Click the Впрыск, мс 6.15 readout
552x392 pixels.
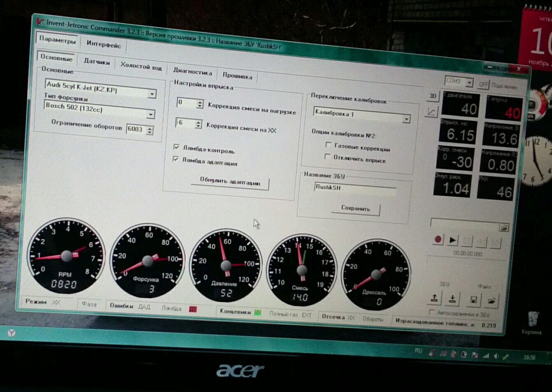pyautogui.click(x=458, y=131)
